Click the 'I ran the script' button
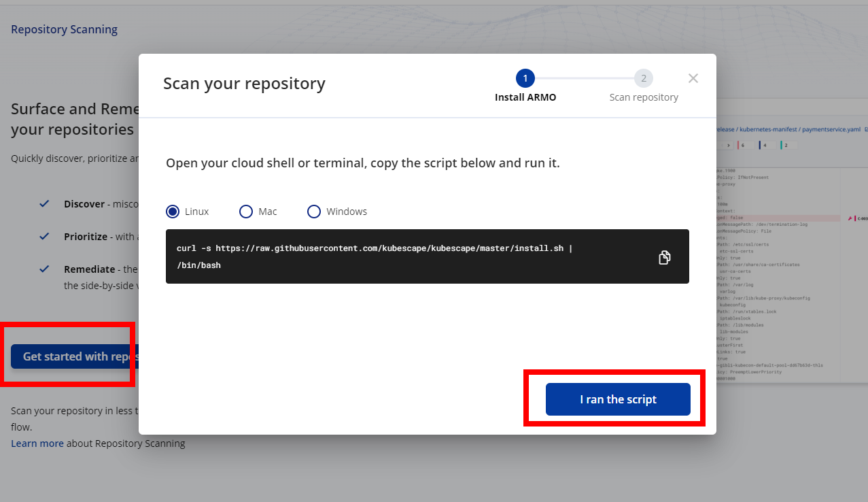This screenshot has width=868, height=502. 618,399
